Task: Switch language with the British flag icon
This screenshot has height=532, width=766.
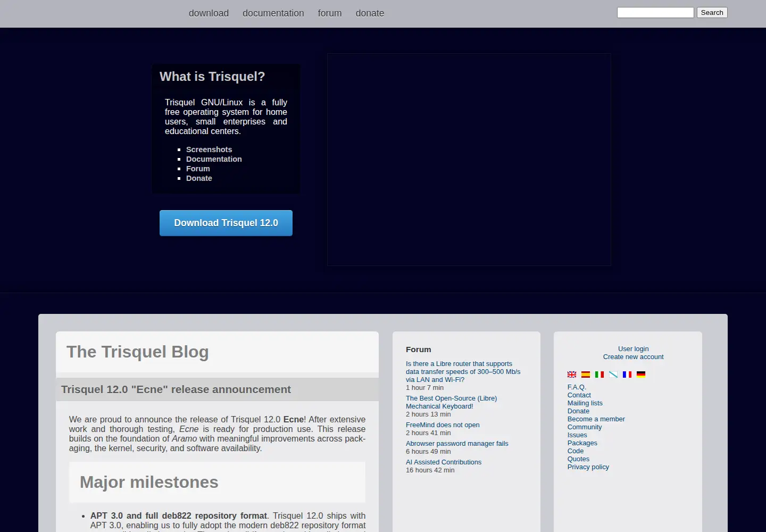Action: coord(572,375)
